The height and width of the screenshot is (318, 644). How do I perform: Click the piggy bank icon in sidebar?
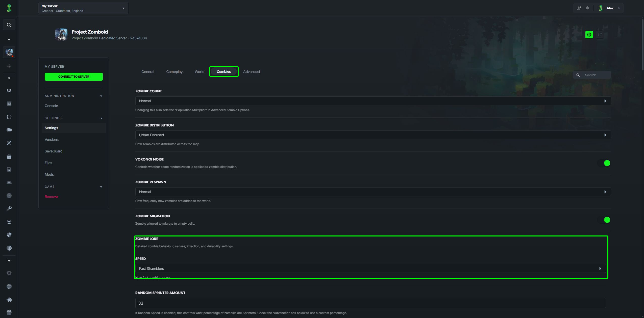pyautogui.click(x=9, y=300)
